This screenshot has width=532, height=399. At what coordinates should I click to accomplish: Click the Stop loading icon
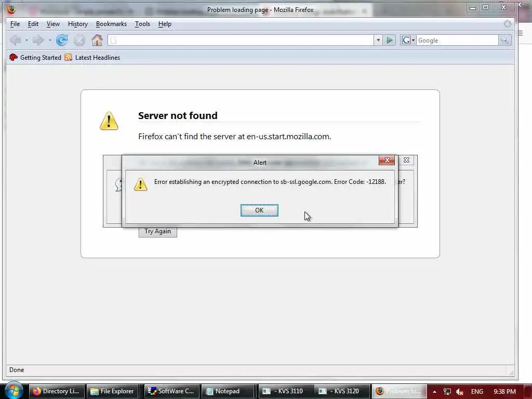point(79,41)
